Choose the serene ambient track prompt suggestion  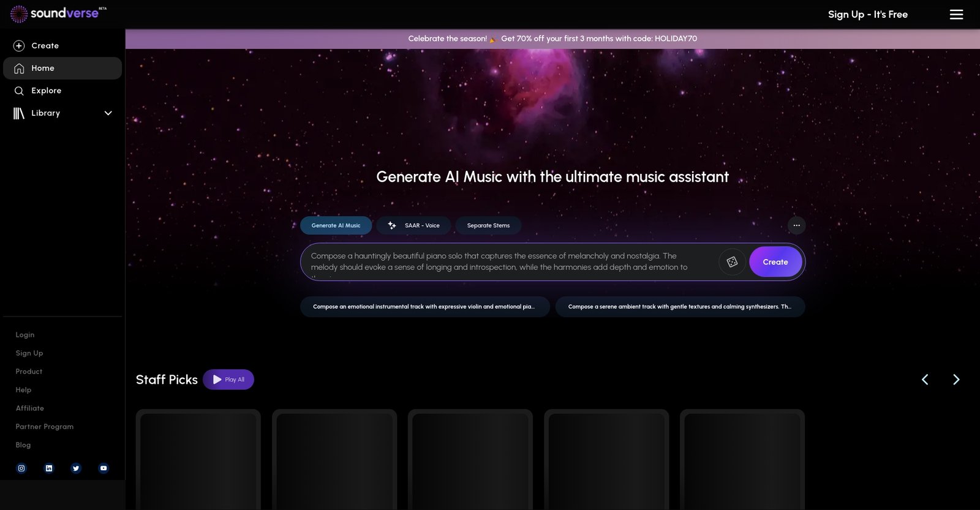[x=680, y=307]
